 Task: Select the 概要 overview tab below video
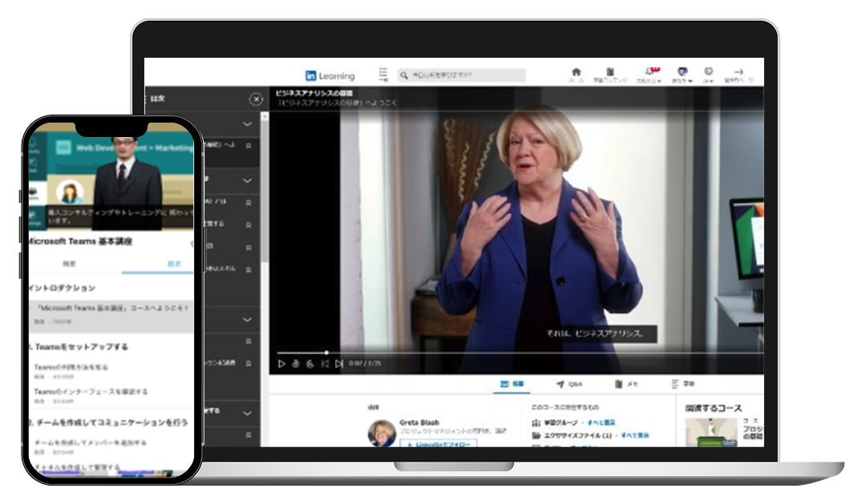(512, 384)
